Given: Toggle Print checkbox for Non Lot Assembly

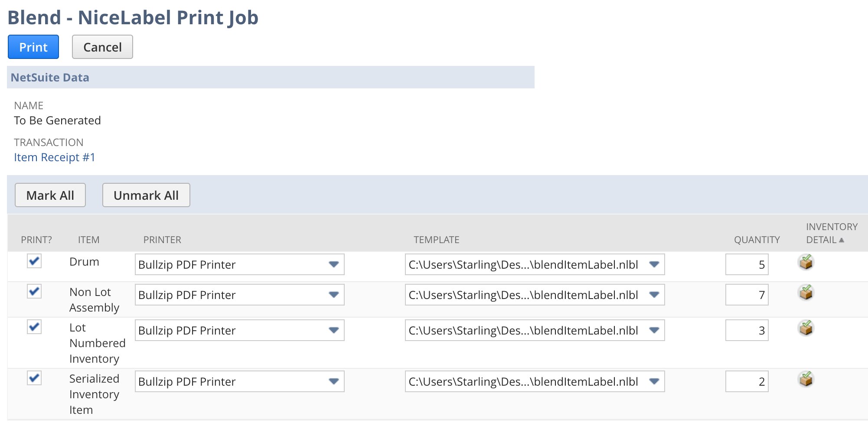Looking at the screenshot, I should coord(34,292).
